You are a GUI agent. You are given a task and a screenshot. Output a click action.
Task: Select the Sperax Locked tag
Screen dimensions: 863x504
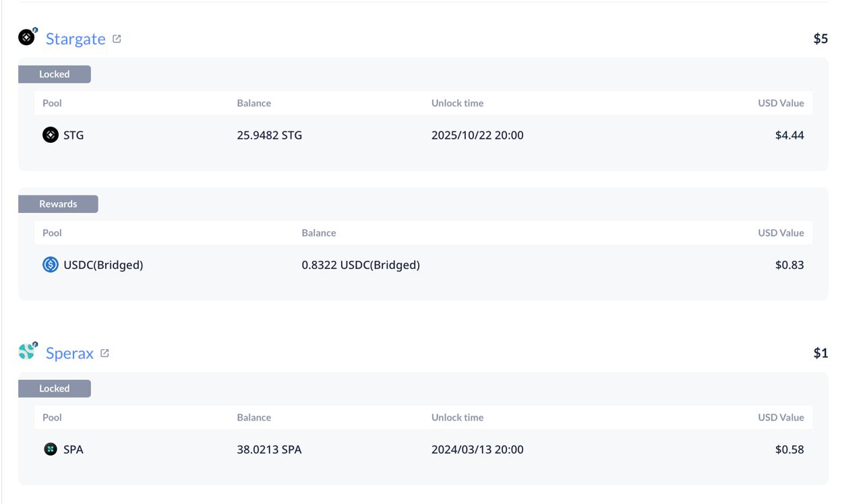click(55, 388)
